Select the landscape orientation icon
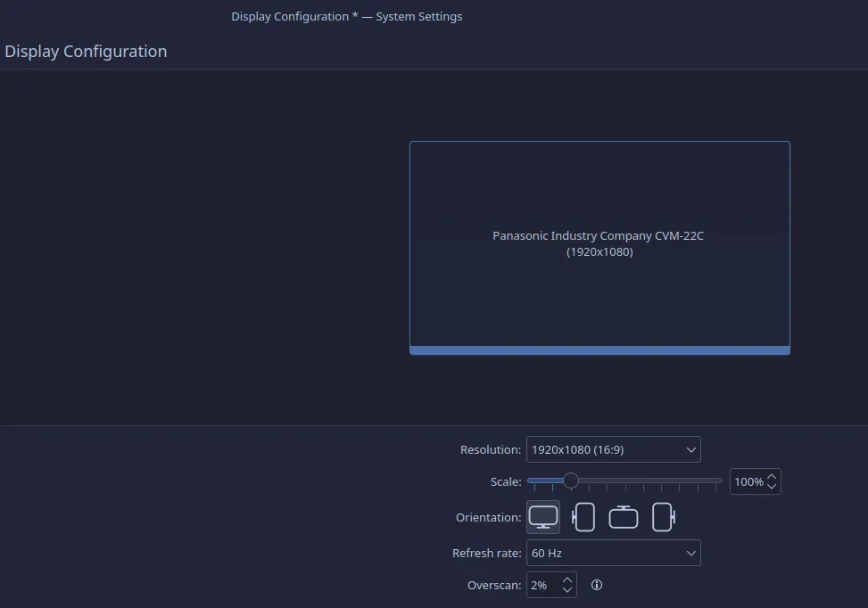 542,517
